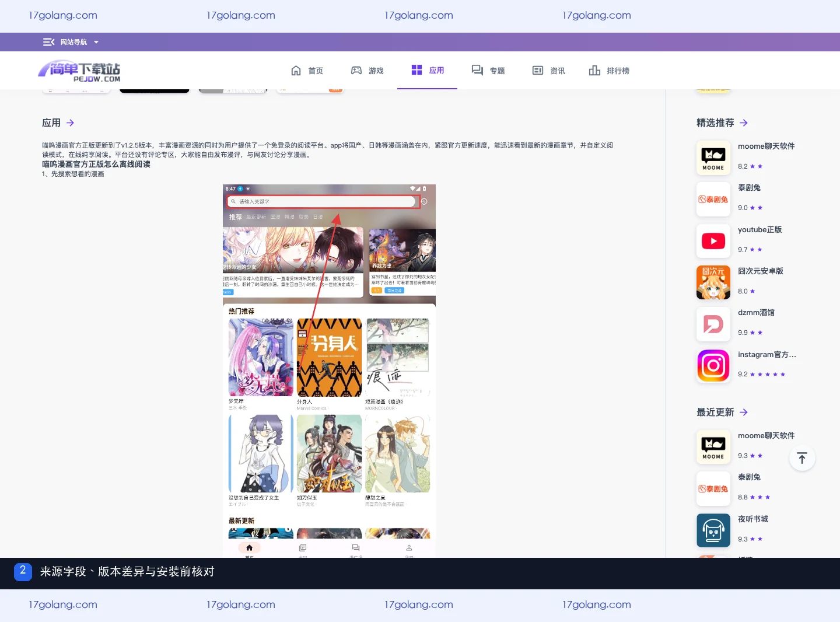The width and height of the screenshot is (840, 622).
Task: Open 泰剧兔 link under 精选推荐
Action: click(x=749, y=188)
